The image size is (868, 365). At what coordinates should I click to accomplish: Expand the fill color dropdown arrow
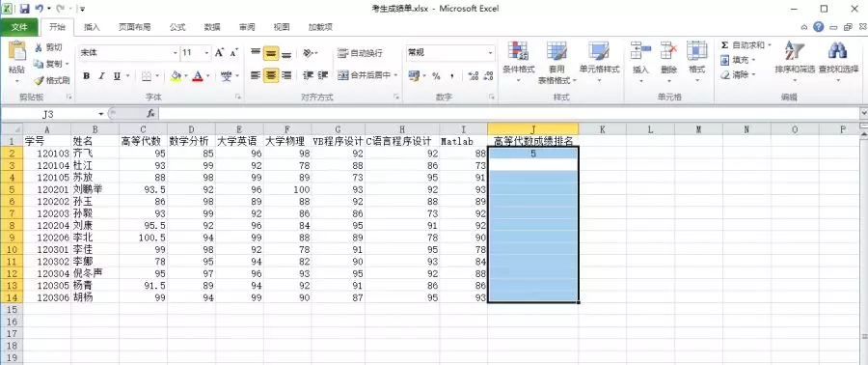click(186, 76)
